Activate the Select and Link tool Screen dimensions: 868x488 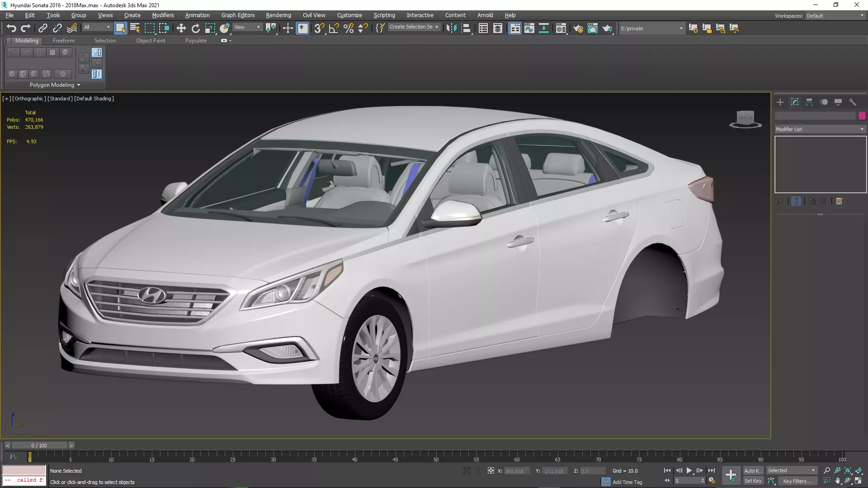coord(42,28)
